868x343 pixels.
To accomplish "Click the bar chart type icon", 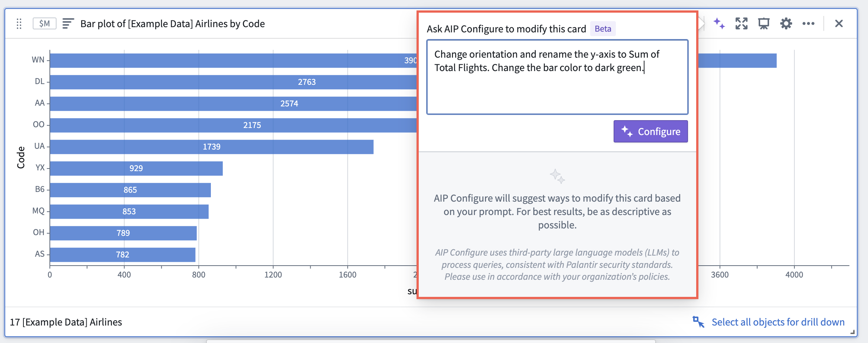I will point(68,23).
